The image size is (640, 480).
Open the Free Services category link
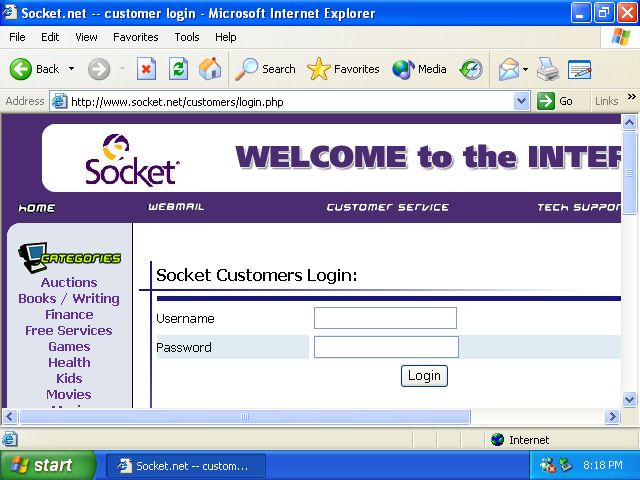pos(69,331)
